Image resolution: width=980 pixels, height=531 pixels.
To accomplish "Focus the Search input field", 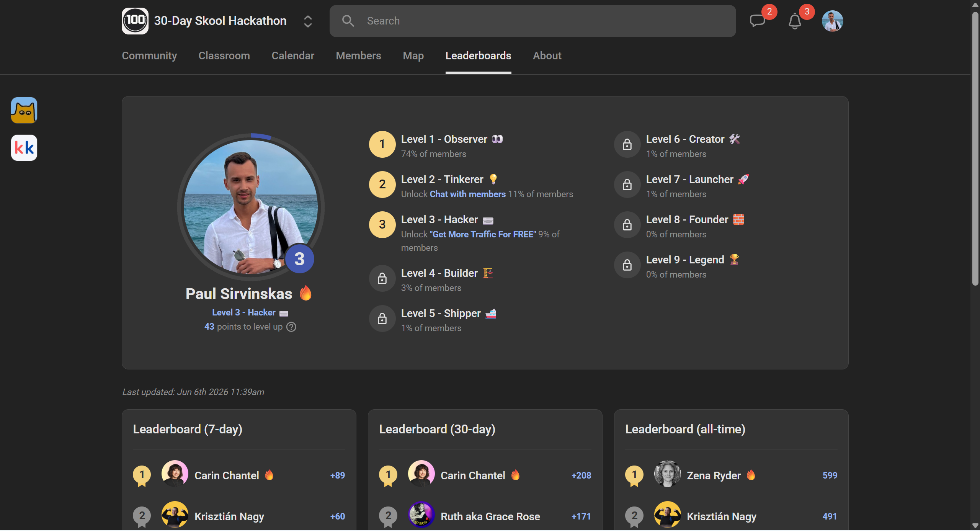I will point(532,21).
